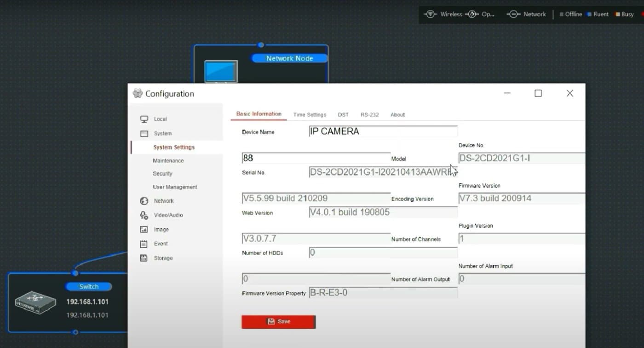Click the Save button
This screenshot has width=644, height=348.
[278, 322]
